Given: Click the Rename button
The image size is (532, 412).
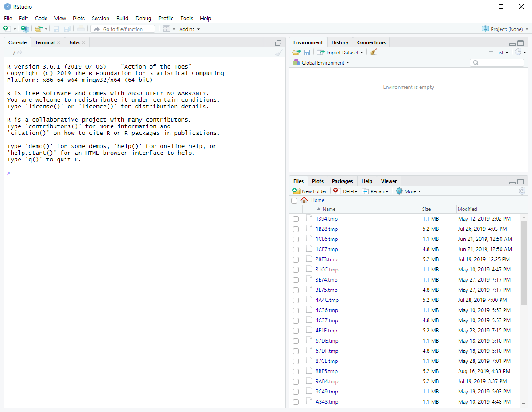Looking at the screenshot, I should [x=375, y=191].
